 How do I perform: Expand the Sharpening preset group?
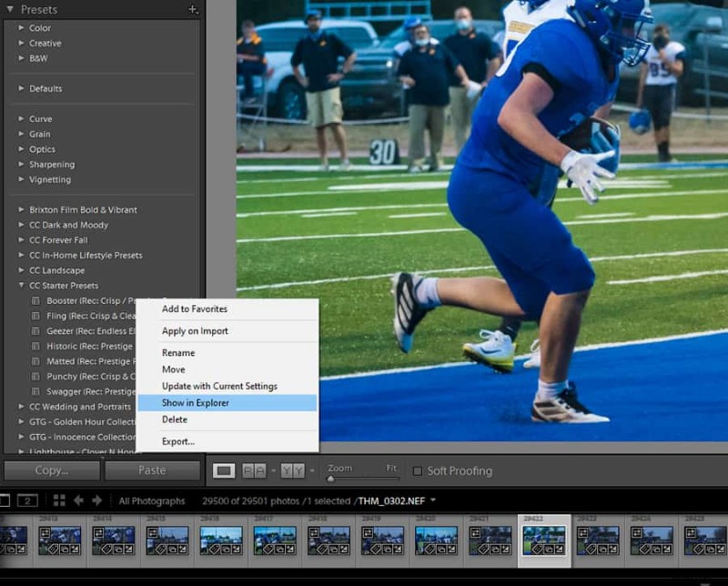[21, 165]
